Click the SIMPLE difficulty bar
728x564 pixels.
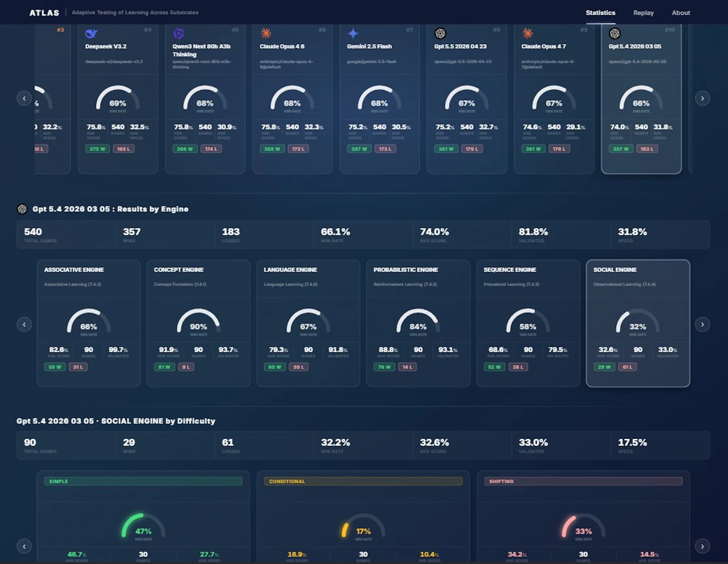pyautogui.click(x=143, y=481)
